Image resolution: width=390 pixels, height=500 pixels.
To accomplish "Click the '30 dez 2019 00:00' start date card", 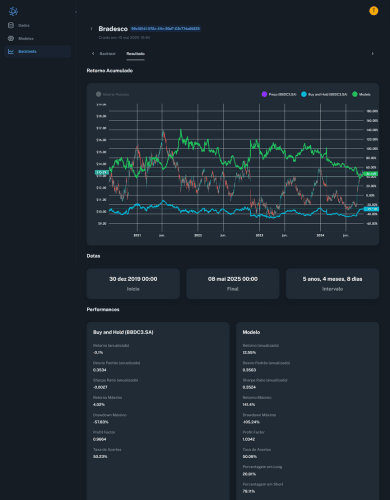I will (x=133, y=283).
